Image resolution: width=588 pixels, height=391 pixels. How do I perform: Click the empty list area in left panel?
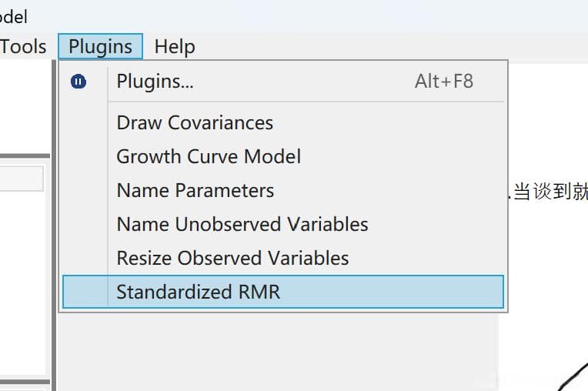[22, 283]
